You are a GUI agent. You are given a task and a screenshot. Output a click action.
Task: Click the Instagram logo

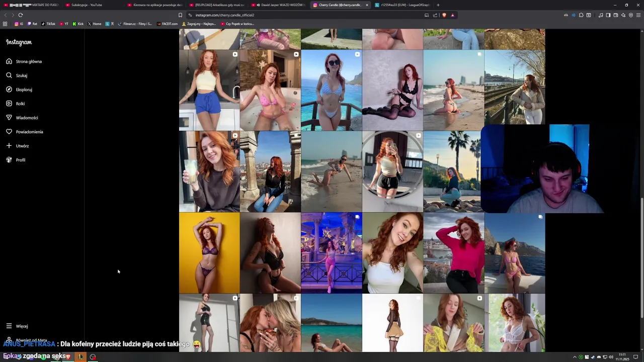click(19, 42)
